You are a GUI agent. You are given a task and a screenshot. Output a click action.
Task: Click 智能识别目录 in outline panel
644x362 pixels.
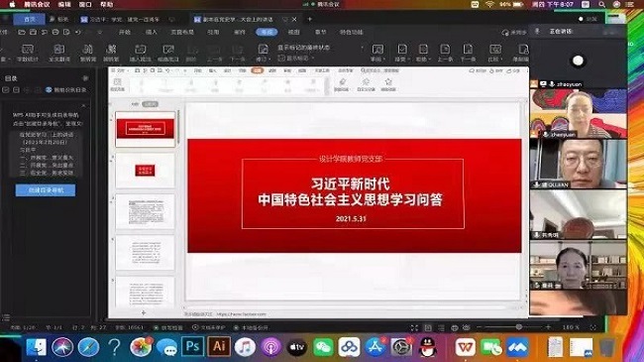(66, 89)
